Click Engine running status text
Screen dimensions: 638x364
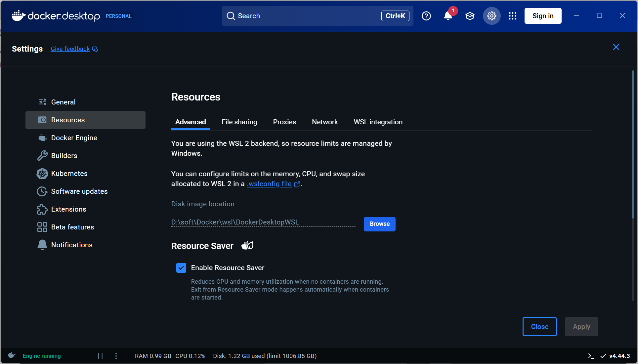42,356
